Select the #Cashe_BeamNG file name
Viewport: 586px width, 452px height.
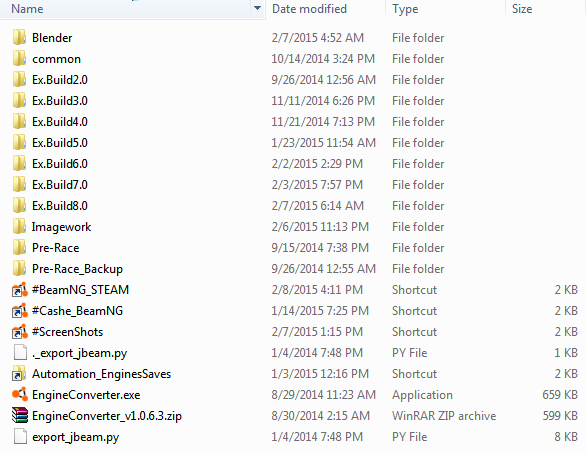tap(77, 311)
